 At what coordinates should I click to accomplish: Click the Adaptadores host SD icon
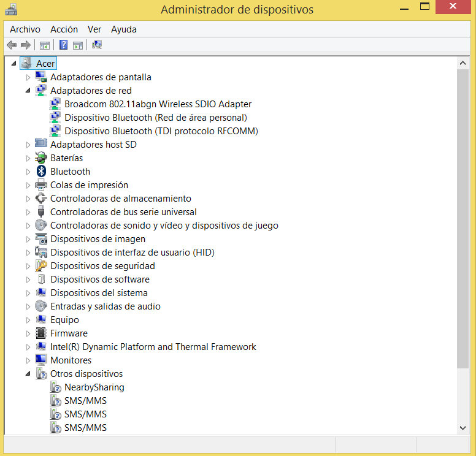pos(41,143)
